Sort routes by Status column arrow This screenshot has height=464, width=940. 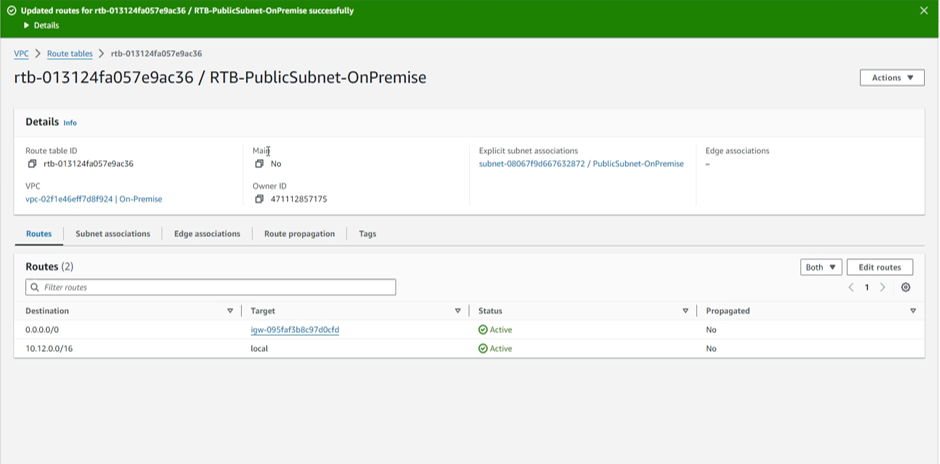point(685,311)
